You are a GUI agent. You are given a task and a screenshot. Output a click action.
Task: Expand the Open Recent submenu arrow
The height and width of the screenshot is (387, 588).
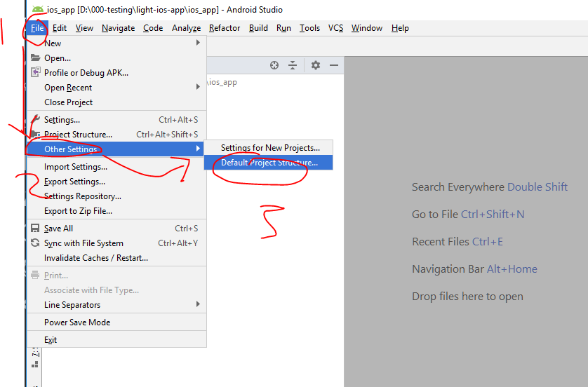point(198,87)
